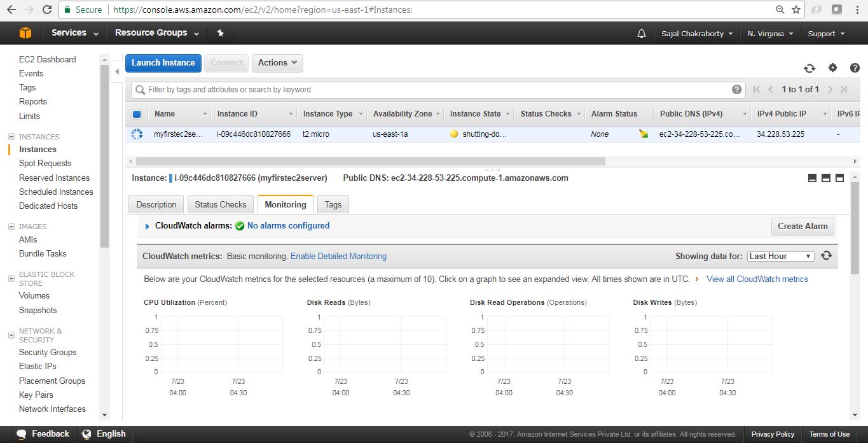Expand the CloudWatch alarms section triangle
This screenshot has height=443, width=868.
pyautogui.click(x=148, y=226)
